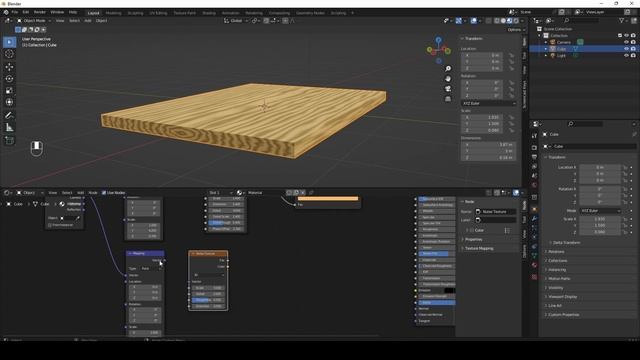
Task: Hide the Cube in outliner viewport
Action: click(x=627, y=49)
